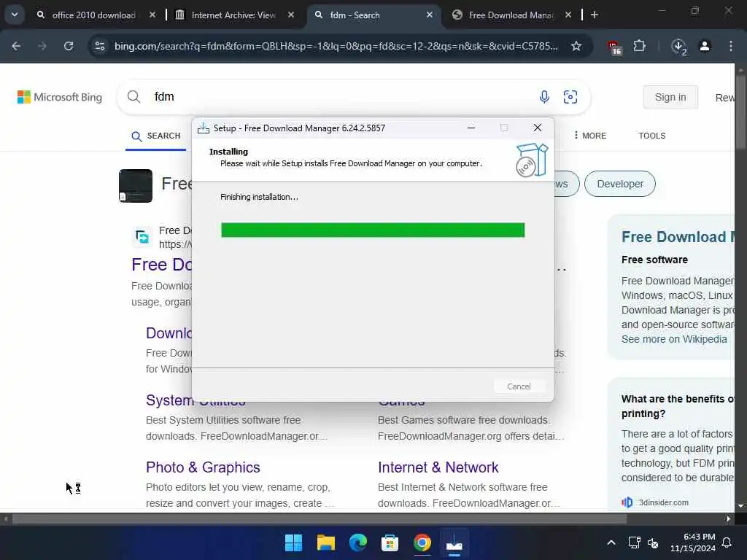Click Cancel in the Setup dialog
This screenshot has height=560, width=747.
click(x=519, y=386)
